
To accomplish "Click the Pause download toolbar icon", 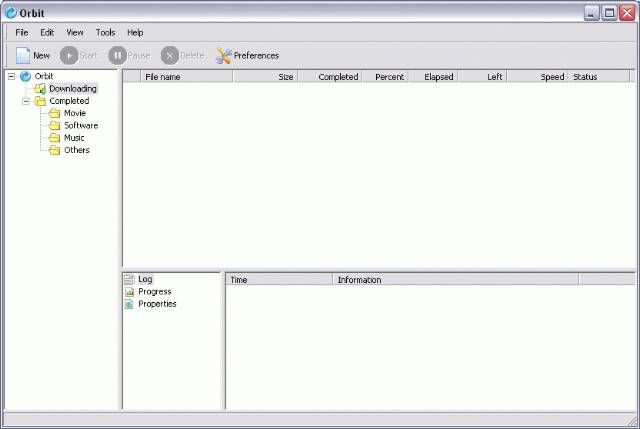I will click(x=118, y=56).
